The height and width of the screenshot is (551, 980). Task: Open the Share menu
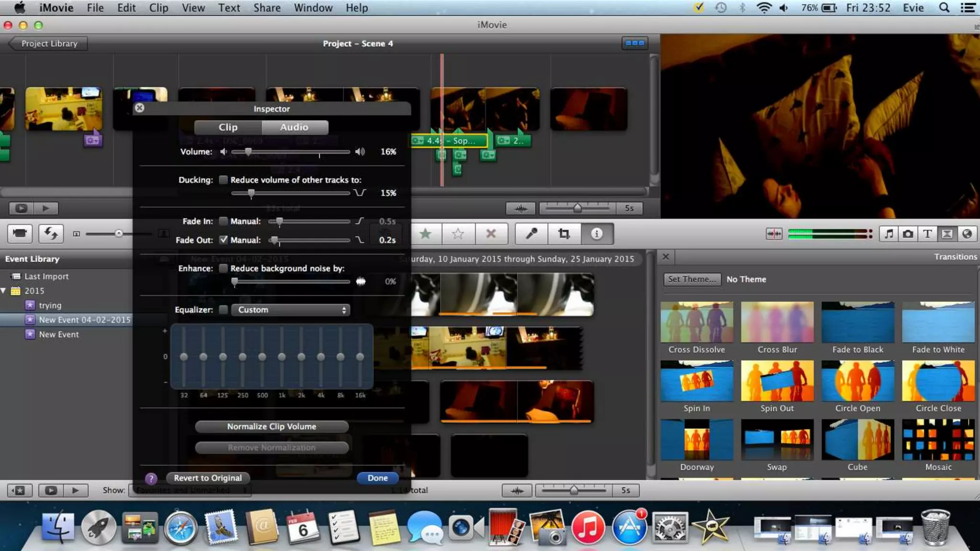[267, 8]
